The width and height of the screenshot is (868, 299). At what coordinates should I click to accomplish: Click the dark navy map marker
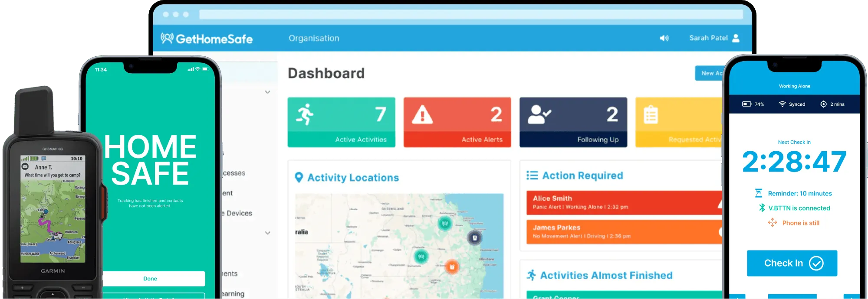pyautogui.click(x=474, y=237)
